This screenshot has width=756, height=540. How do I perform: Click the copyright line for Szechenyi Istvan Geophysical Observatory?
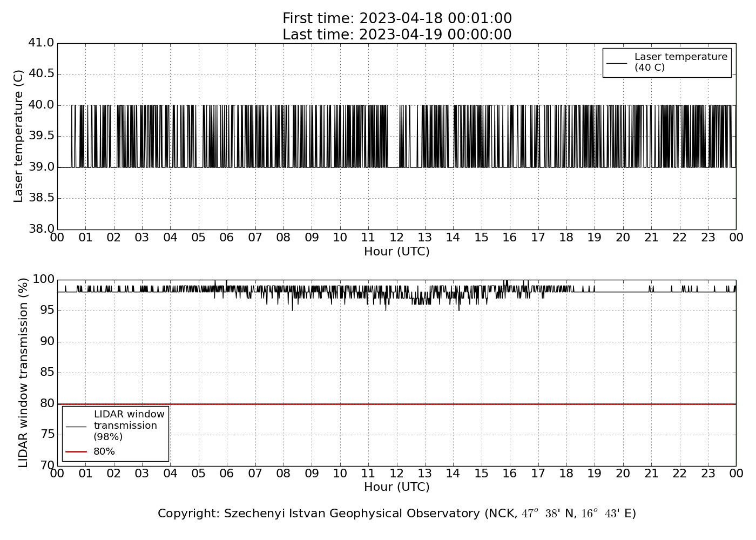pyautogui.click(x=397, y=514)
